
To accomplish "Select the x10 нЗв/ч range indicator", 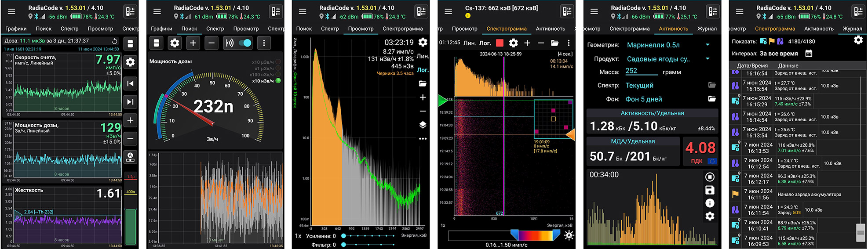I will [278, 81].
